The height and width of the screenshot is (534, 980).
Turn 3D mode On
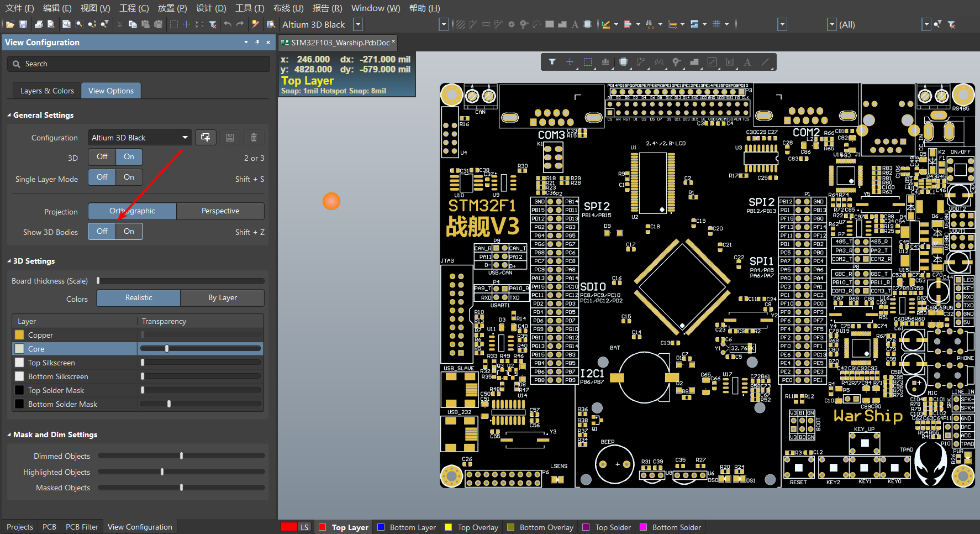129,157
